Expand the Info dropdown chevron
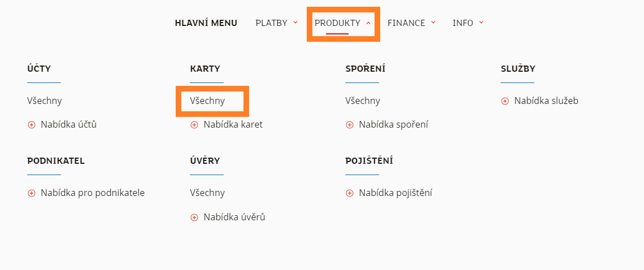This screenshot has width=644, height=270. 481,23
